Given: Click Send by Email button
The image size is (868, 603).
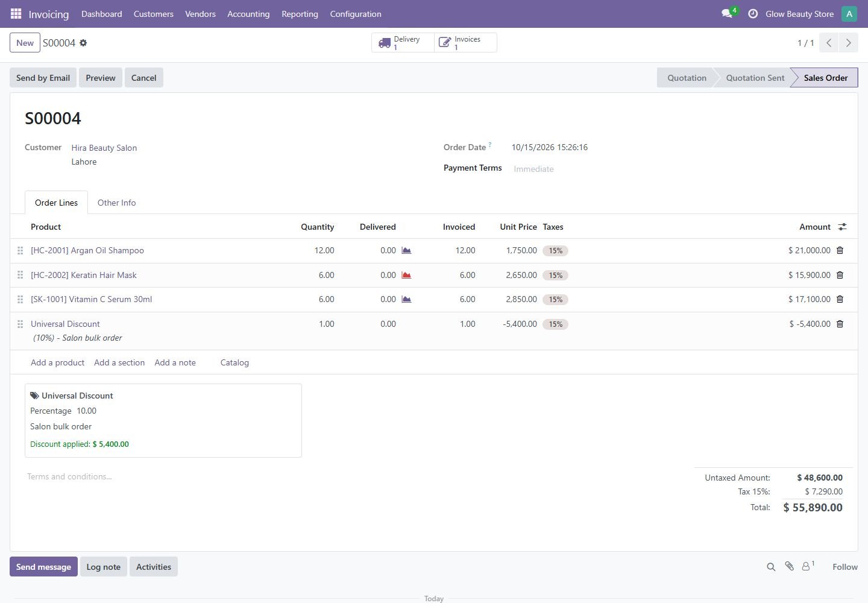Looking at the screenshot, I should (x=43, y=78).
